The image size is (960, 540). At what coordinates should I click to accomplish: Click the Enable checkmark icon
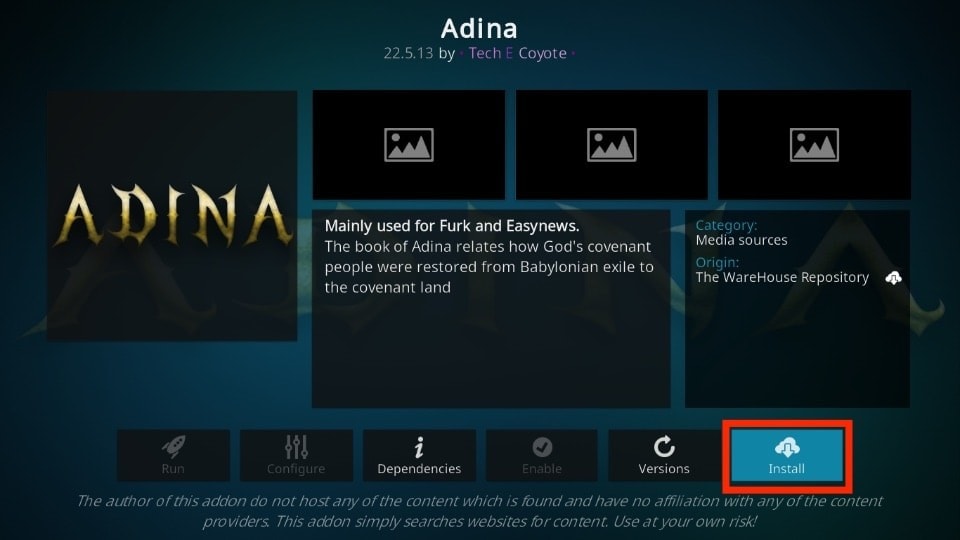(542, 447)
